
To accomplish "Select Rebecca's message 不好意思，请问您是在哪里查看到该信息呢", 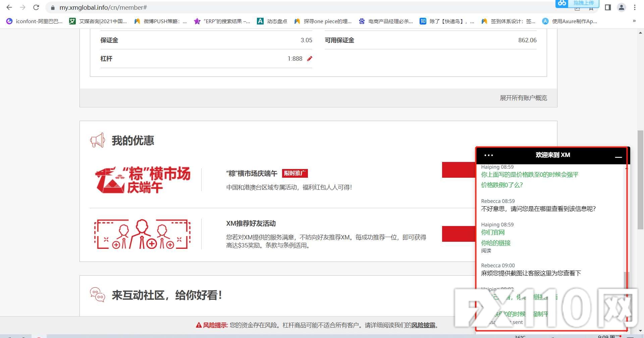I will [x=538, y=209].
